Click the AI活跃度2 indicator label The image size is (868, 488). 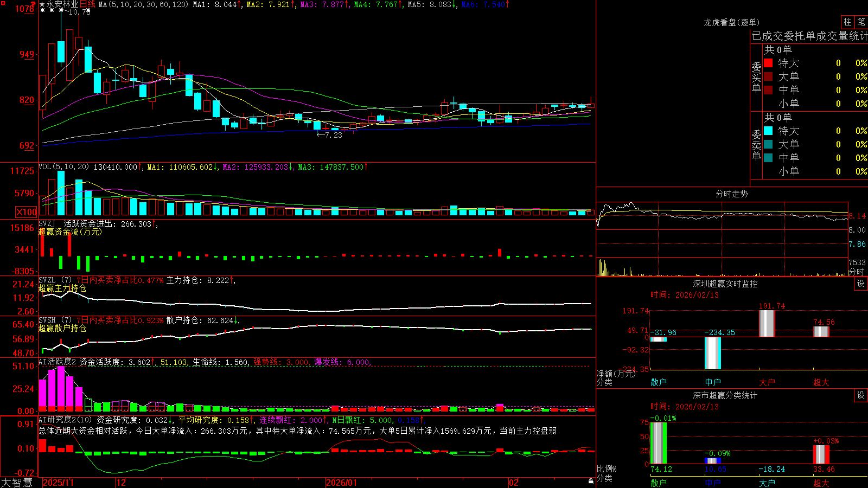[58, 362]
